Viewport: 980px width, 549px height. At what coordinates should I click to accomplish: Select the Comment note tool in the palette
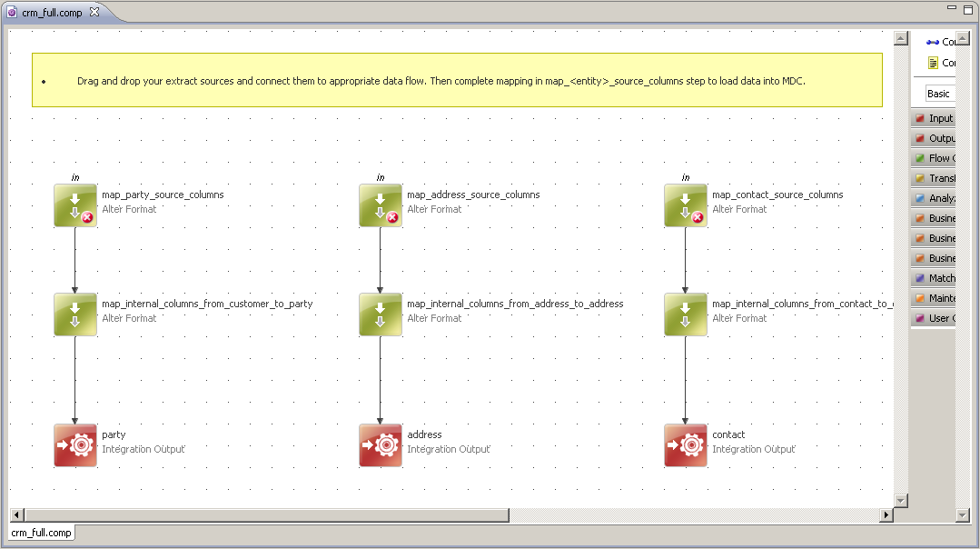[x=939, y=63]
